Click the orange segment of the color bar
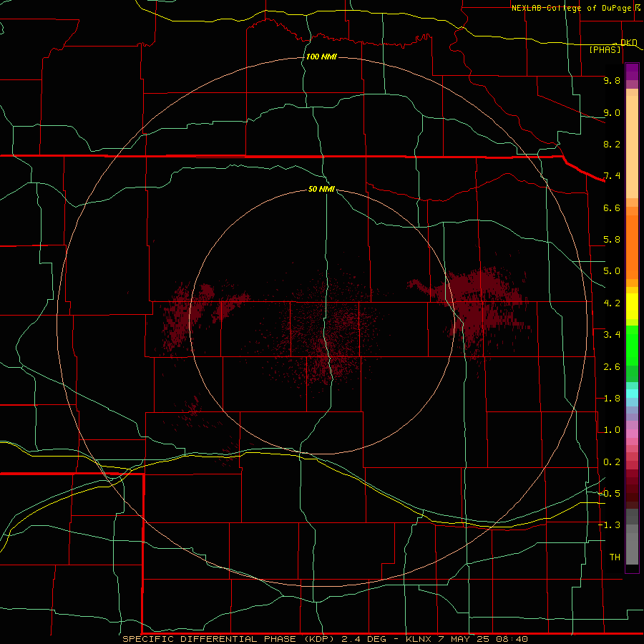This screenshot has width=644, height=644. click(x=632, y=247)
